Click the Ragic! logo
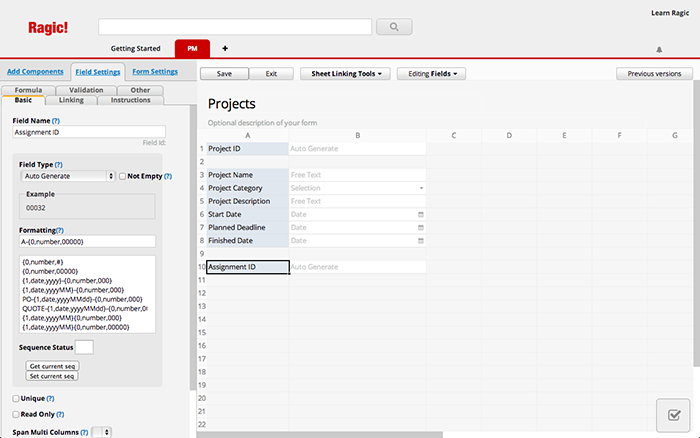The height and width of the screenshot is (438, 700). 48,28
